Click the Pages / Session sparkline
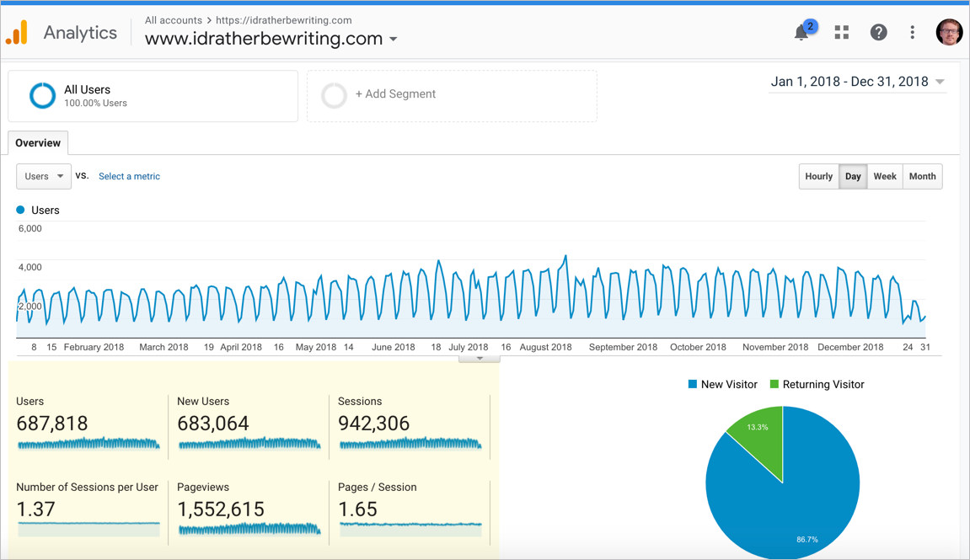 tap(410, 529)
